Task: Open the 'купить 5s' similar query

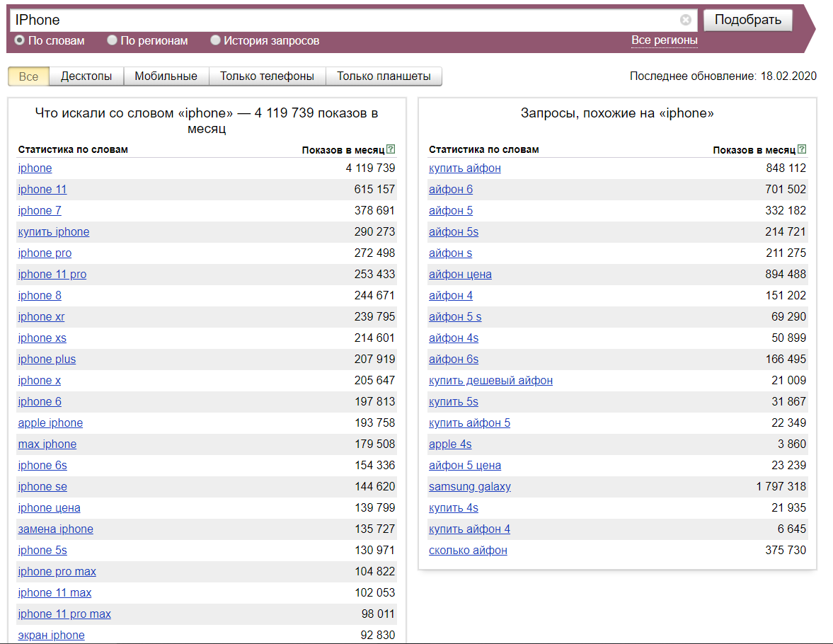Action: (454, 402)
